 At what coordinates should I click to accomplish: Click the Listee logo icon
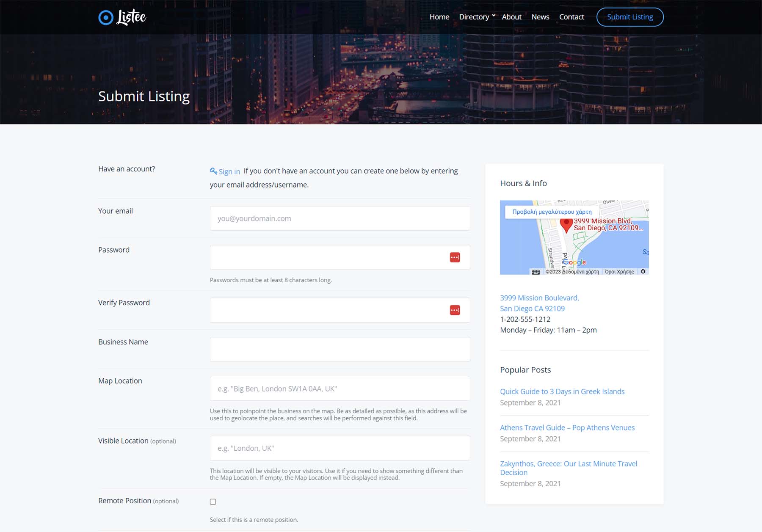(105, 17)
